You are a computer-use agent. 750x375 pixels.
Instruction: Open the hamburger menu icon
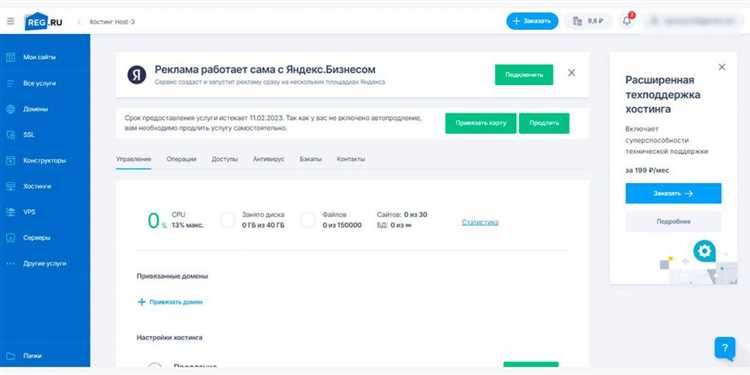pyautogui.click(x=11, y=22)
